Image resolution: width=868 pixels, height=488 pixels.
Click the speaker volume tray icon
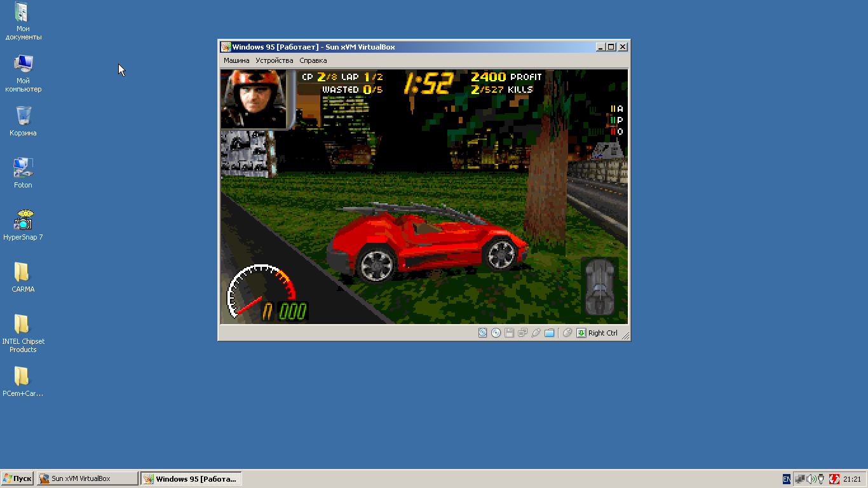pyautogui.click(x=811, y=479)
